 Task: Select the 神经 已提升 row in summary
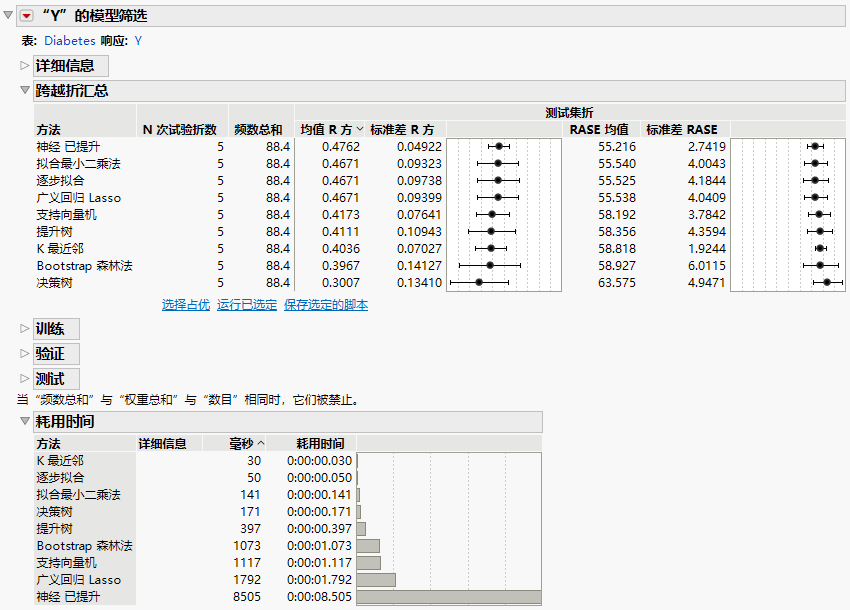click(68, 146)
